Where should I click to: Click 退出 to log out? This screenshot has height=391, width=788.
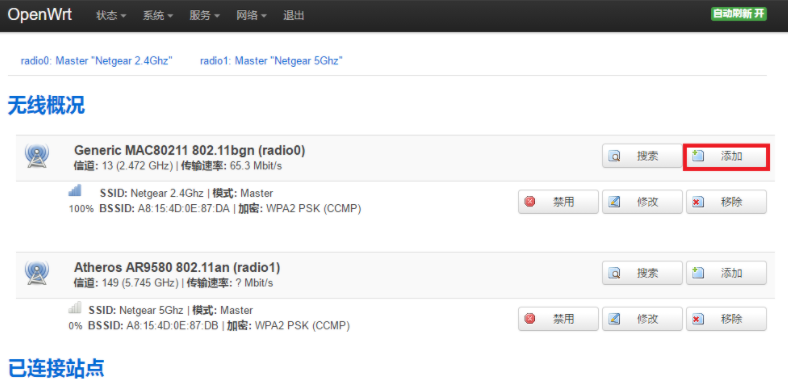pos(293,16)
